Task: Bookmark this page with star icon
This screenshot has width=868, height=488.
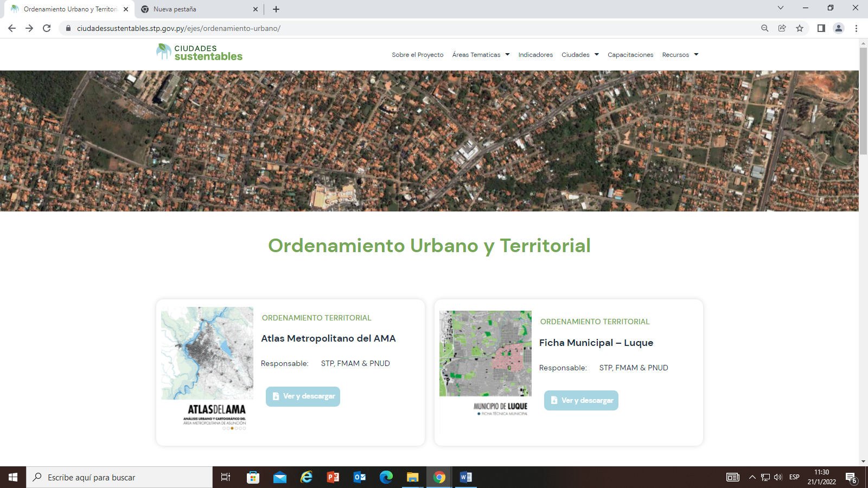Action: tap(800, 28)
